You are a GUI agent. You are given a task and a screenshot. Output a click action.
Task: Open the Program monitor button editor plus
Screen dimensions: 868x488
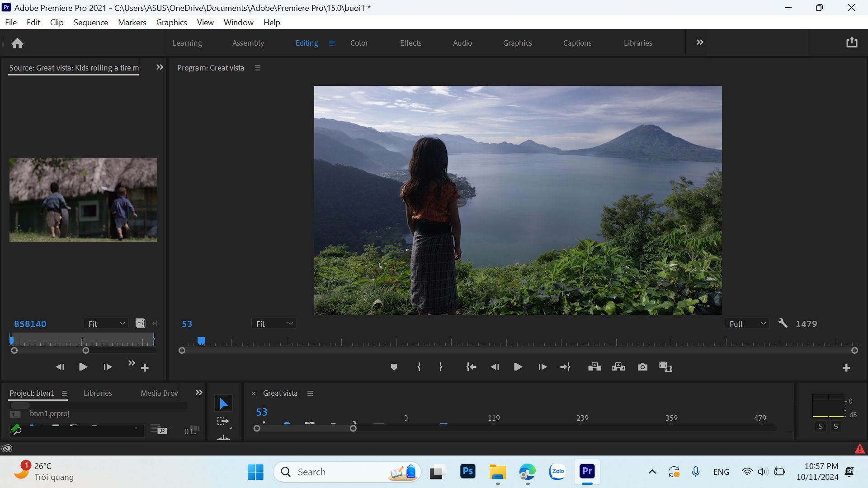coord(846,368)
